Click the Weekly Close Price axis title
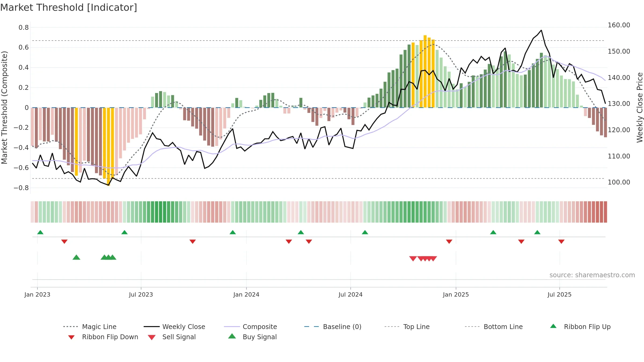The width and height of the screenshot is (644, 362). point(640,108)
